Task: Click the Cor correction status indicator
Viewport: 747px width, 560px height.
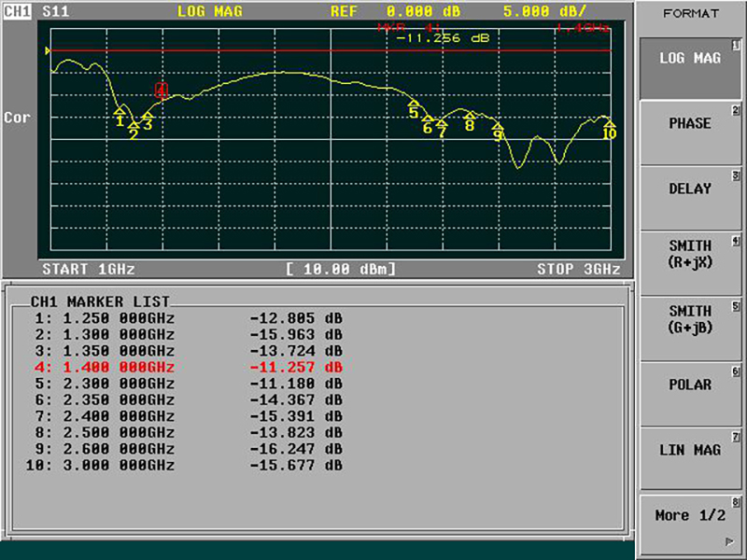Action: click(17, 118)
